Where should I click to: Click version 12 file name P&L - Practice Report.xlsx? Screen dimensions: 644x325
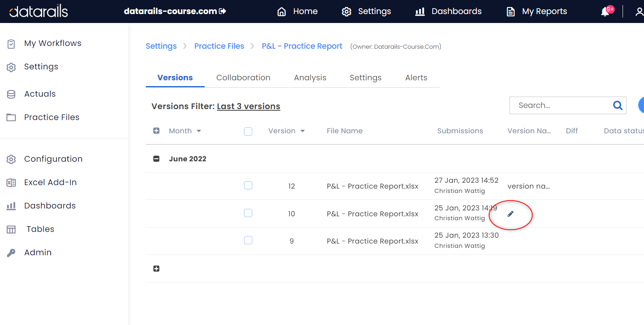tap(372, 186)
